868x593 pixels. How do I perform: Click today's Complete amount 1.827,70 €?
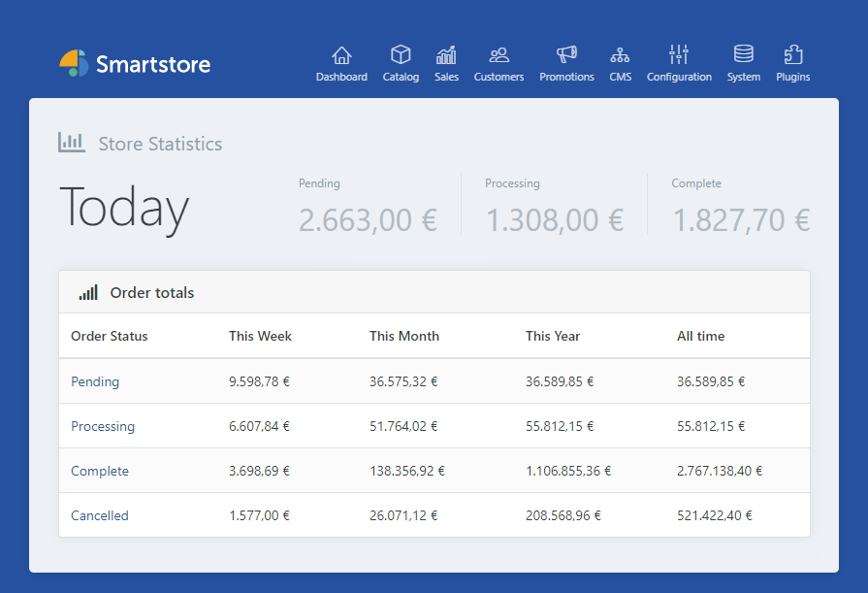(x=741, y=220)
